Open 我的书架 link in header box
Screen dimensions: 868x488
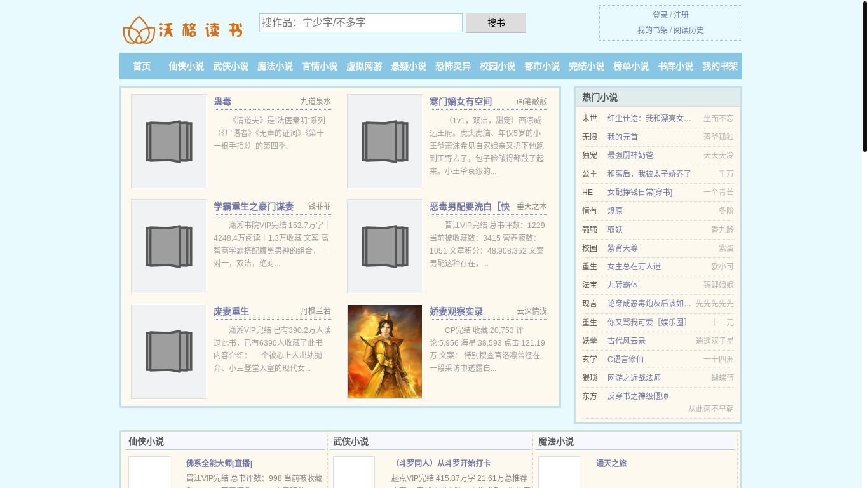click(653, 30)
